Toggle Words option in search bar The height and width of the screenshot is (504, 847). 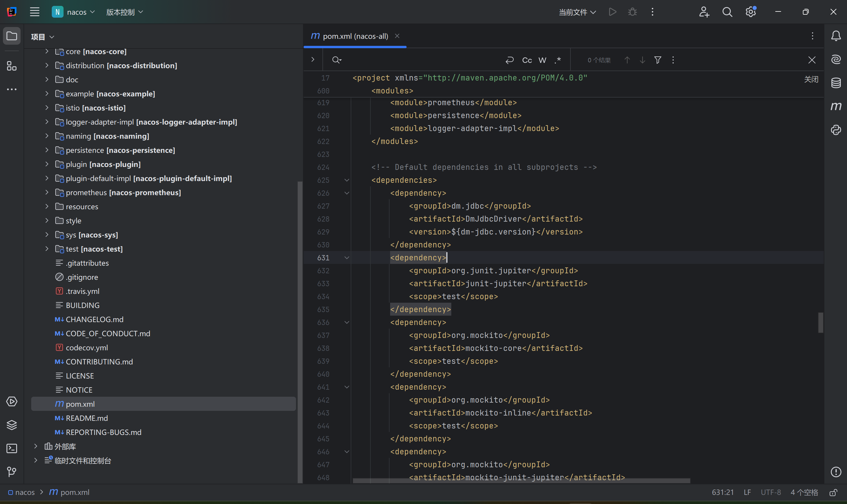click(x=543, y=60)
